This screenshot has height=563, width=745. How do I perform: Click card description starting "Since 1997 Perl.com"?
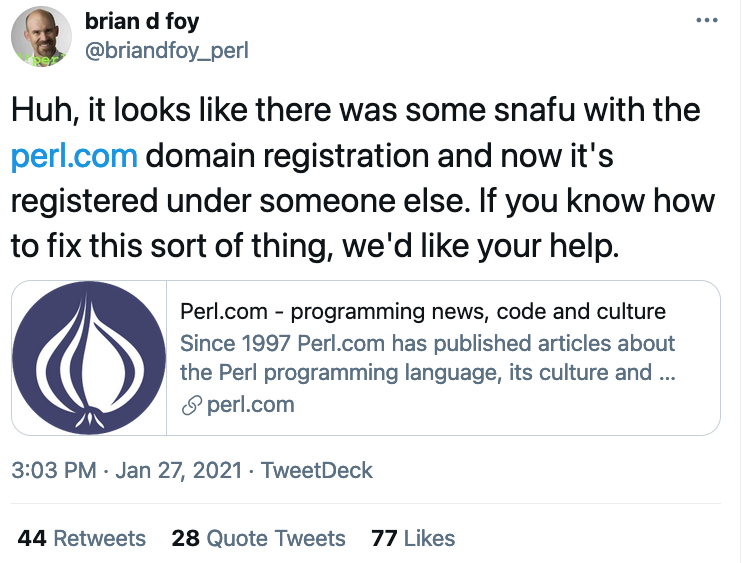pyautogui.click(x=428, y=343)
